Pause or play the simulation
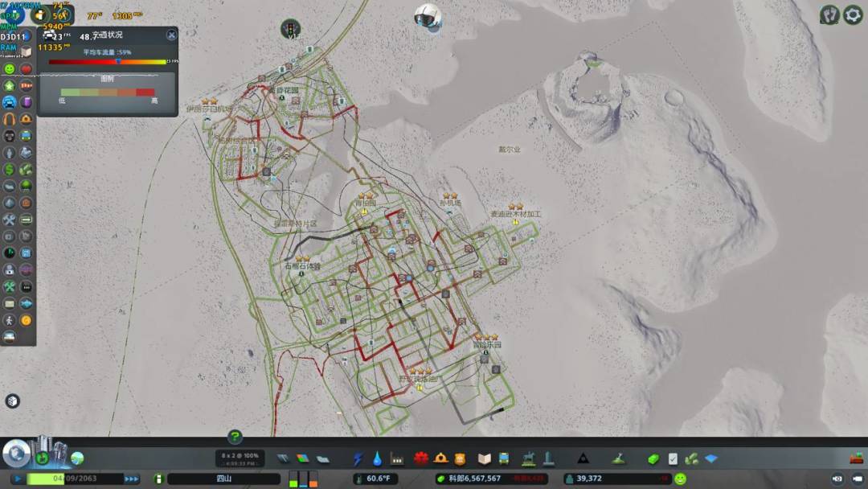 [17, 479]
